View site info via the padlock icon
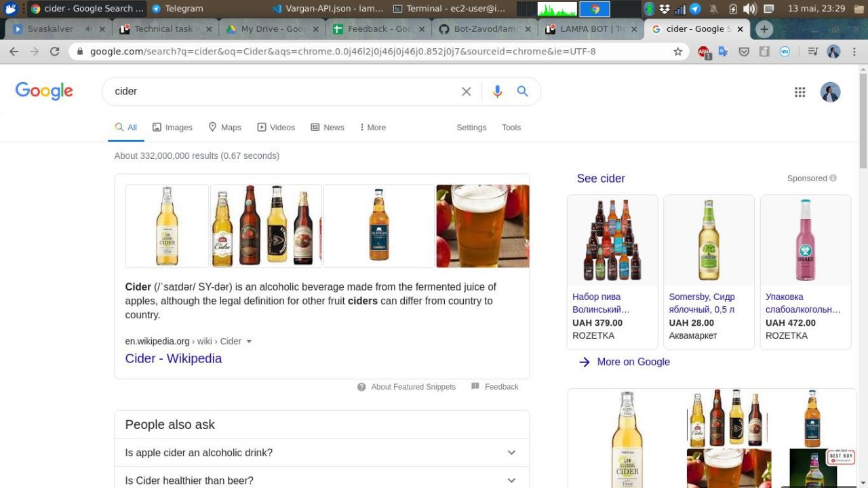Viewport: 868px width, 488px height. pyautogui.click(x=80, y=52)
